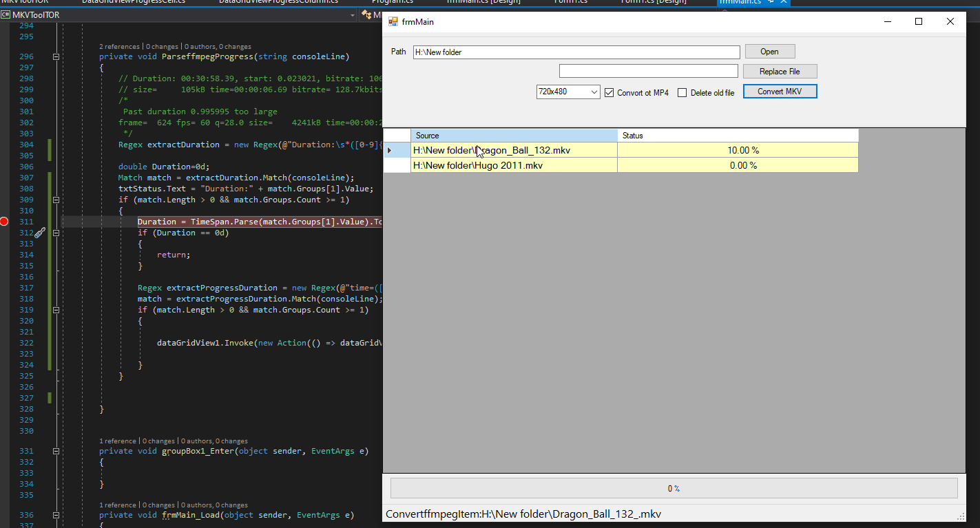Collapse the groupBox1_Enter method at line 331
Viewport: 980px width, 528px height.
tap(56, 452)
